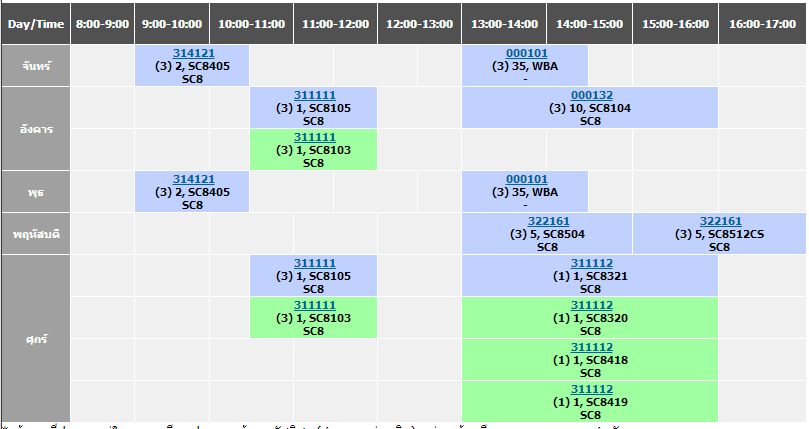Open course 000101 link on พุธ row
Viewport: 809px width, 429px height.
pyautogui.click(x=527, y=179)
